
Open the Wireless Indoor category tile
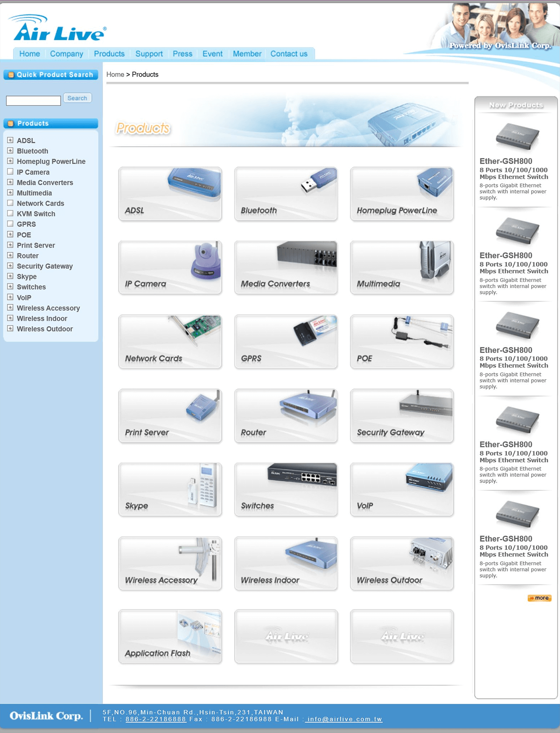[x=286, y=564]
